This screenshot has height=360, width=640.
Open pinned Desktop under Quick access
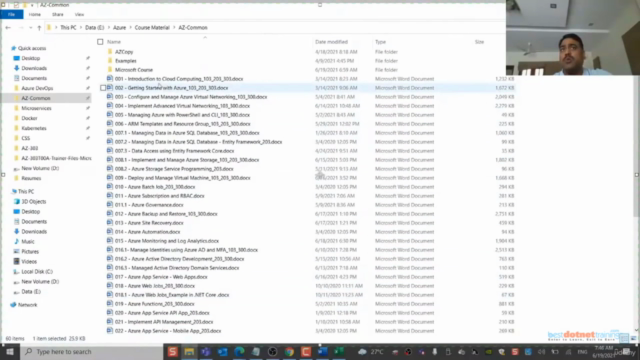click(31, 58)
